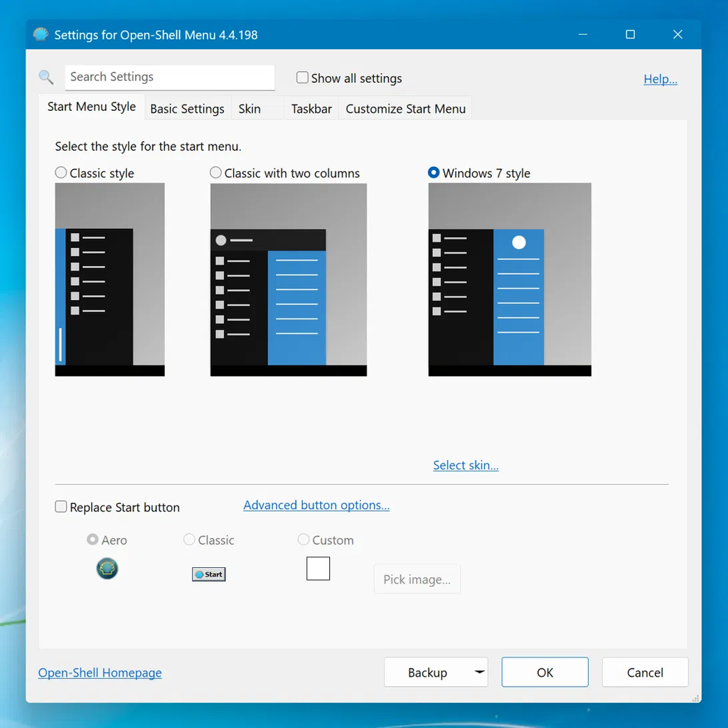
Task: Pick the Classic start button radio
Action: pos(189,540)
